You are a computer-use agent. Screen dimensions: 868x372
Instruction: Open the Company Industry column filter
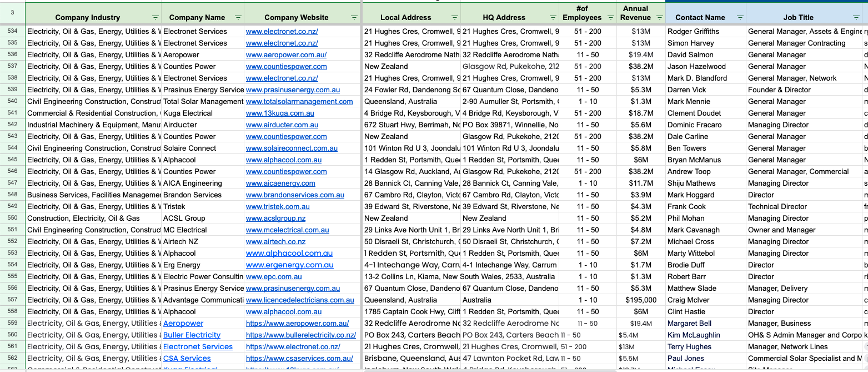[155, 18]
